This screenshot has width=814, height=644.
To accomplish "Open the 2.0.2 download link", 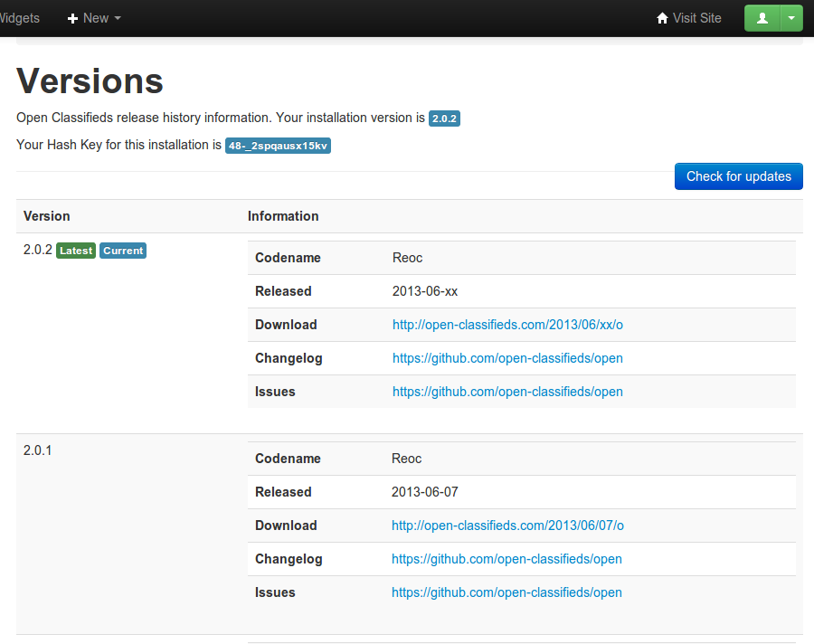I will 507,325.
